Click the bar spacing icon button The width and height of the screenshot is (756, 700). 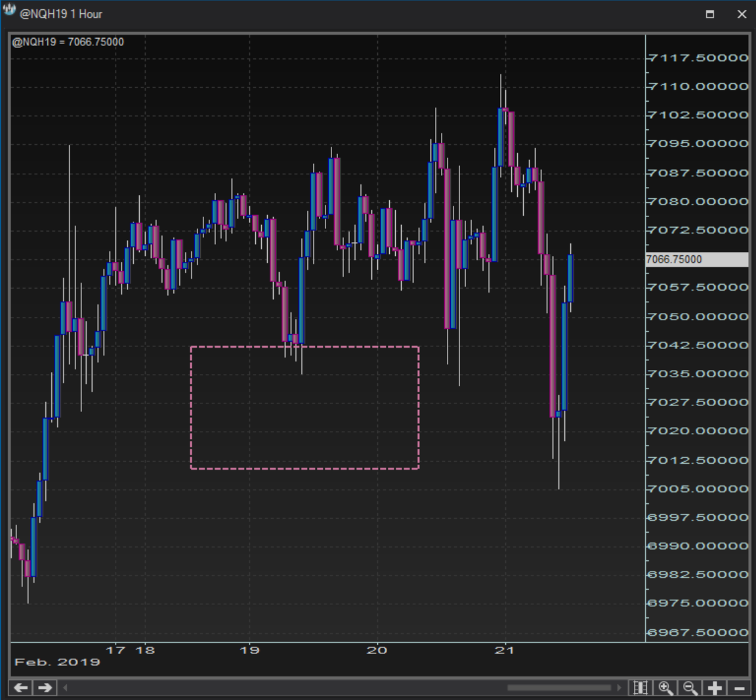tap(640, 688)
